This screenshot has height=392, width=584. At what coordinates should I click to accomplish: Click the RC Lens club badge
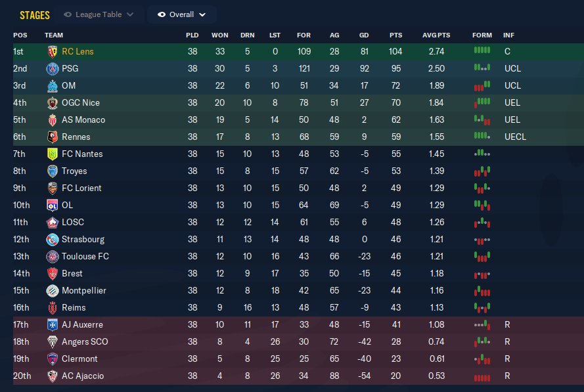coord(52,51)
